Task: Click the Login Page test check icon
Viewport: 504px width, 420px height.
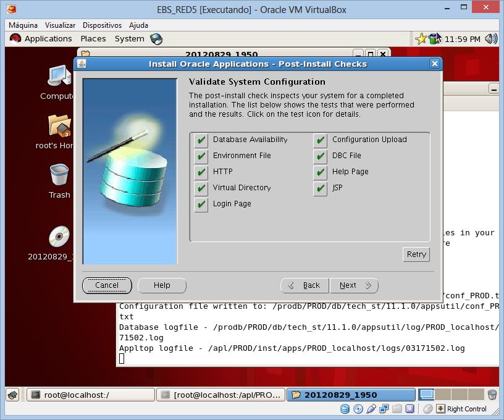Action: (x=201, y=204)
